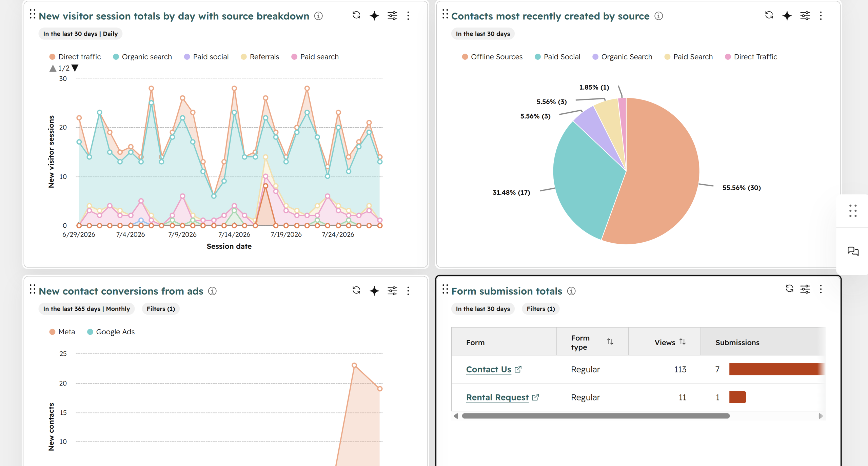Refresh the New visitor session totals report
This screenshot has width=868, height=466.
click(356, 15)
